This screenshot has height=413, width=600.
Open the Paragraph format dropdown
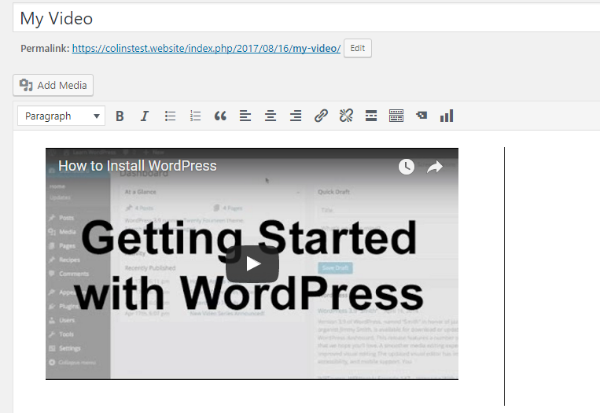pyautogui.click(x=61, y=116)
